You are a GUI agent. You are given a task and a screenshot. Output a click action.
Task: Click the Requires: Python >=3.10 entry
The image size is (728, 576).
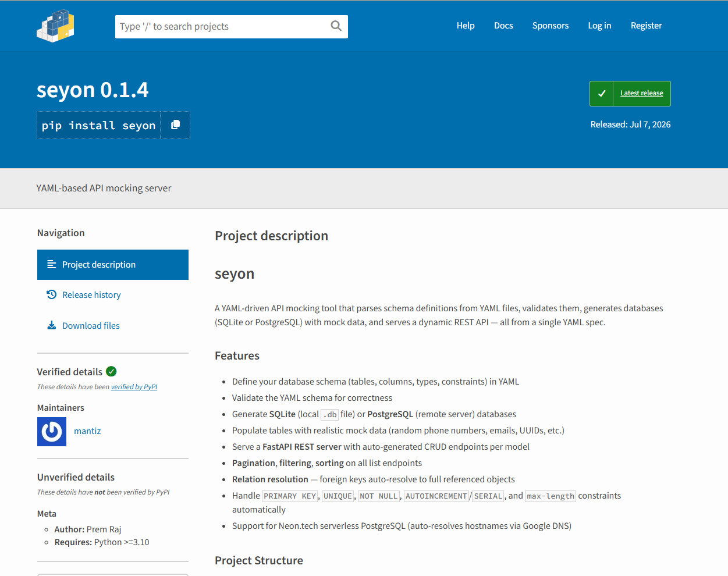[102, 542]
